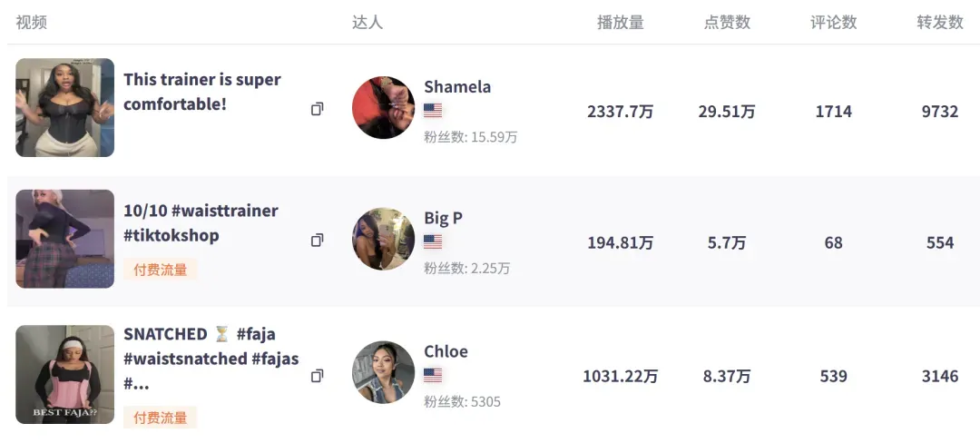This screenshot has width=980, height=443.
Task: Open Chloe's profile avatar
Action: coord(383,372)
